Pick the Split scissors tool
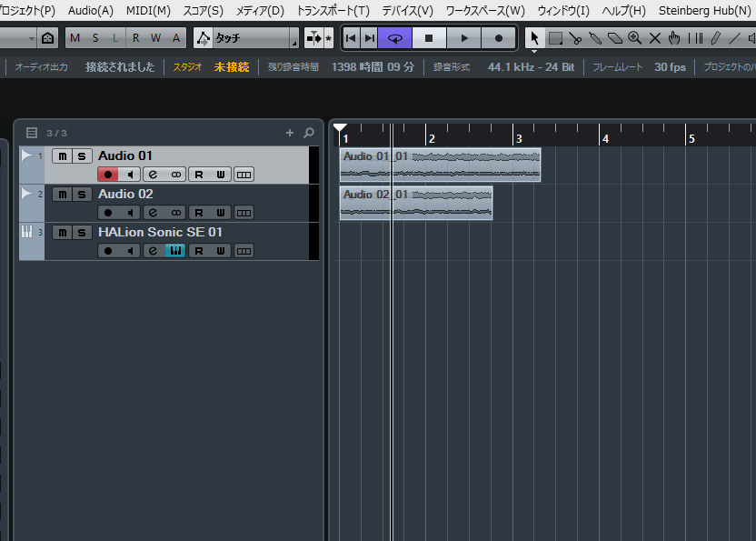The width and height of the screenshot is (756, 541). [574, 38]
